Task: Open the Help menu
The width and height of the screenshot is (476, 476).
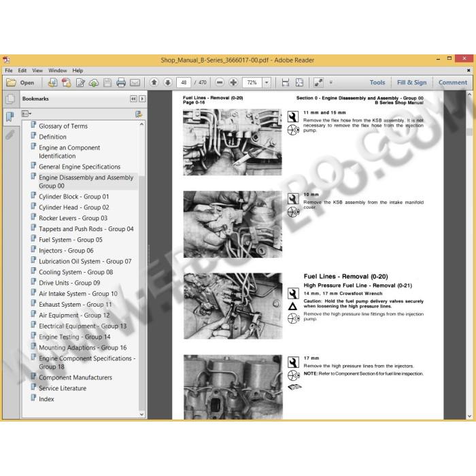Action: pyautogui.click(x=78, y=71)
